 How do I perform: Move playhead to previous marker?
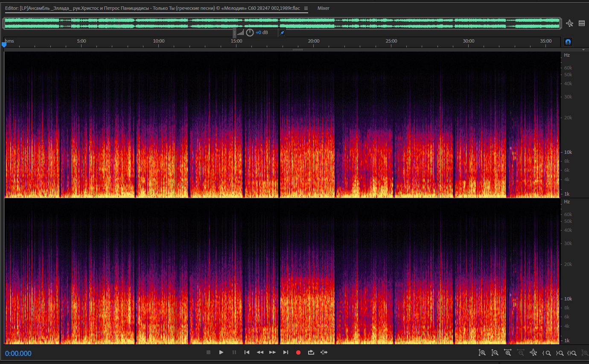pos(247,352)
